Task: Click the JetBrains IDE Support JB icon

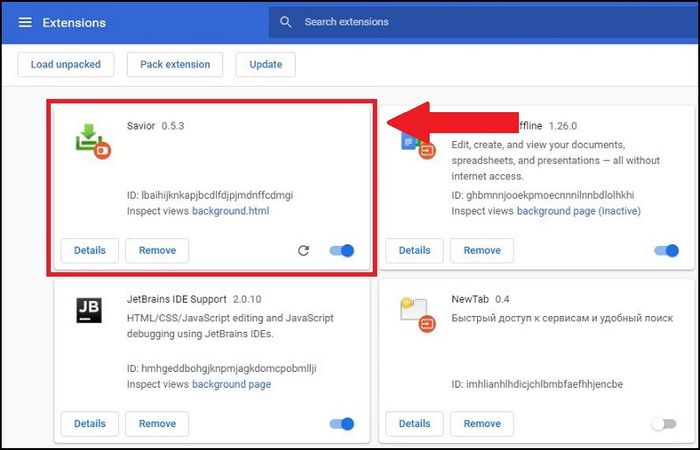Action: click(89, 310)
